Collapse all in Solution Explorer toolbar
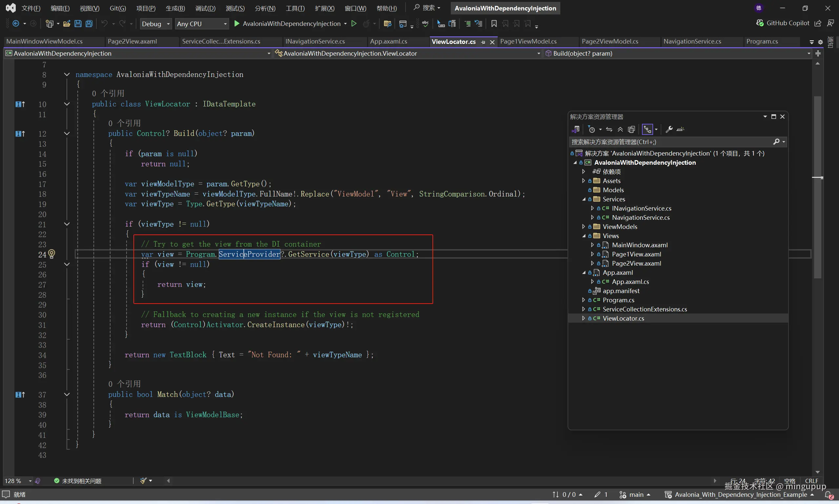 tap(620, 129)
